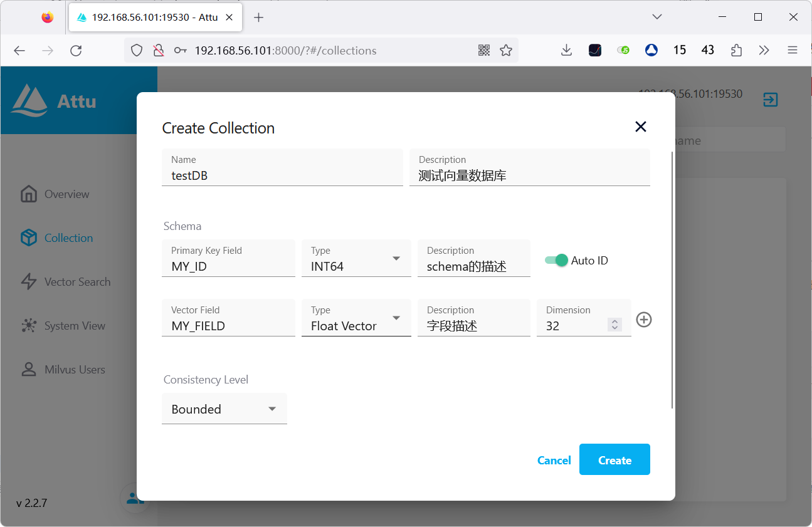Open a new browser tab

[258, 18]
